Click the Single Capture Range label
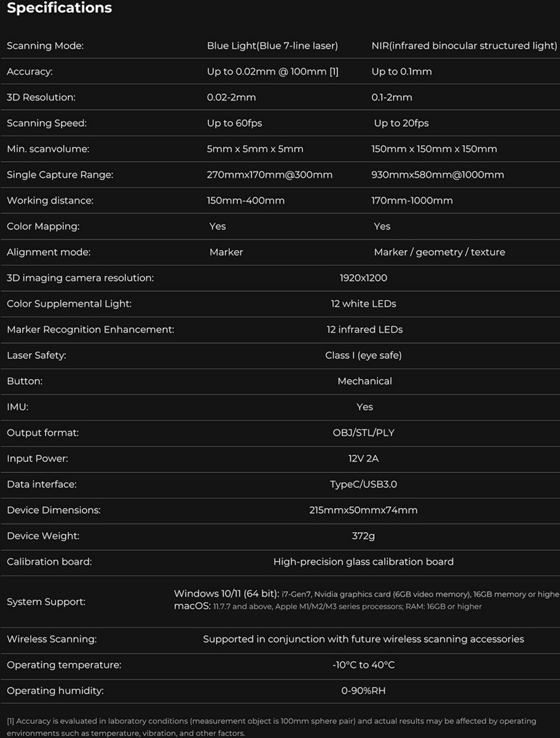This screenshot has height=738, width=560. (60, 175)
